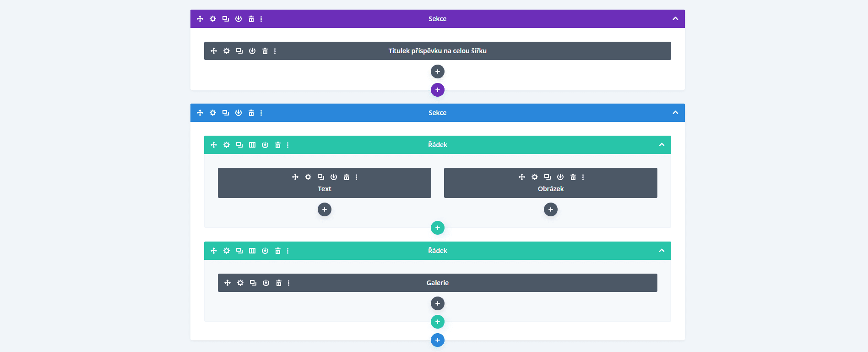Duplicate the Text module
This screenshot has height=352, width=868.
click(321, 177)
